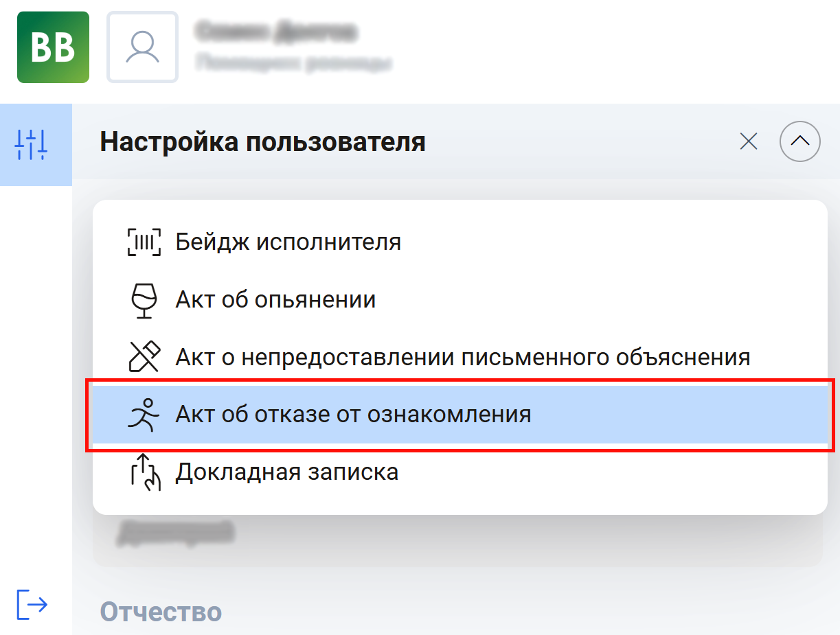The height and width of the screenshot is (635, 840).
Task: Open Акт о непредоставлении письменного объяснения
Action: coord(459,357)
